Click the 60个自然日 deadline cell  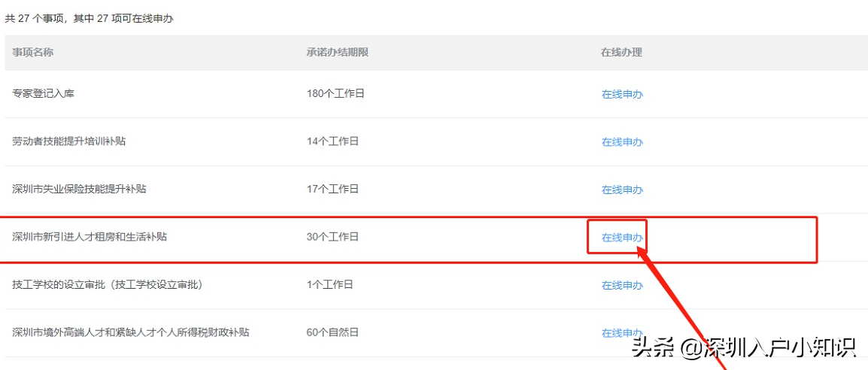point(332,332)
